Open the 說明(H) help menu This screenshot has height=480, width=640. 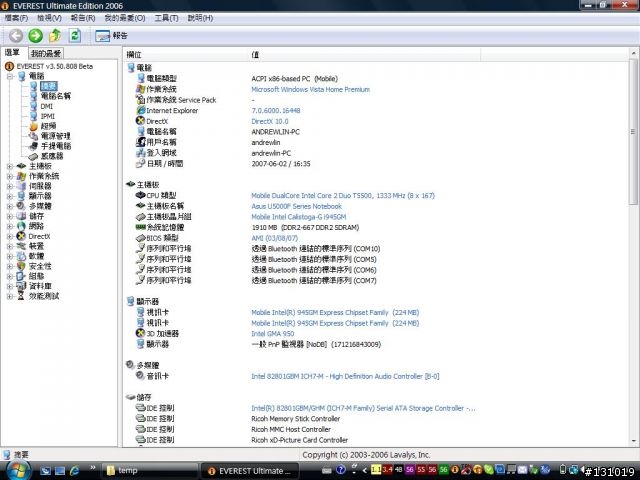click(x=200, y=18)
